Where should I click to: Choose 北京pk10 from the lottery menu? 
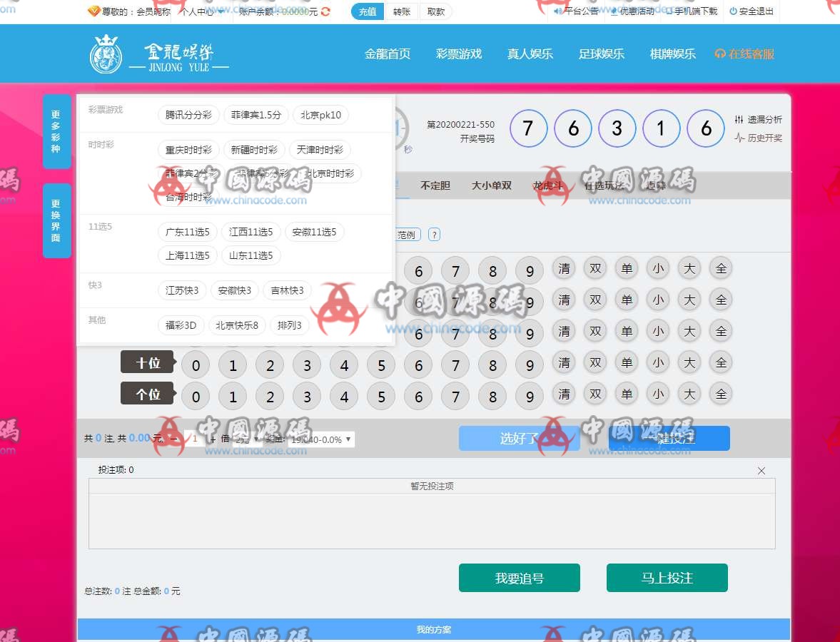coord(320,115)
